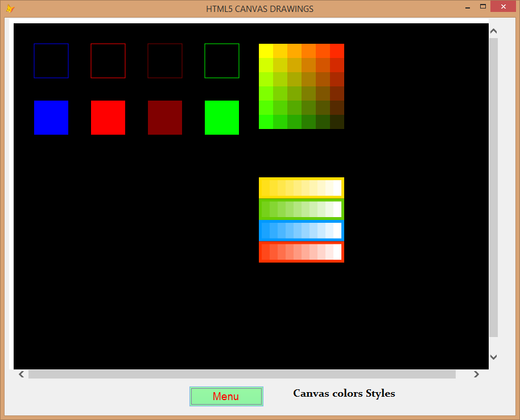Click the dark red outlined square
The image size is (520, 420).
click(x=165, y=60)
